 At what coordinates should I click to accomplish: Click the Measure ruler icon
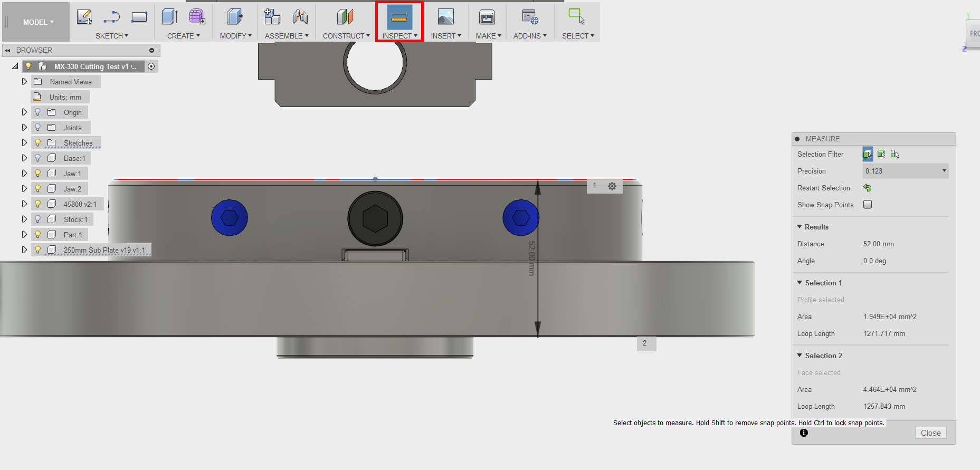(x=399, y=17)
